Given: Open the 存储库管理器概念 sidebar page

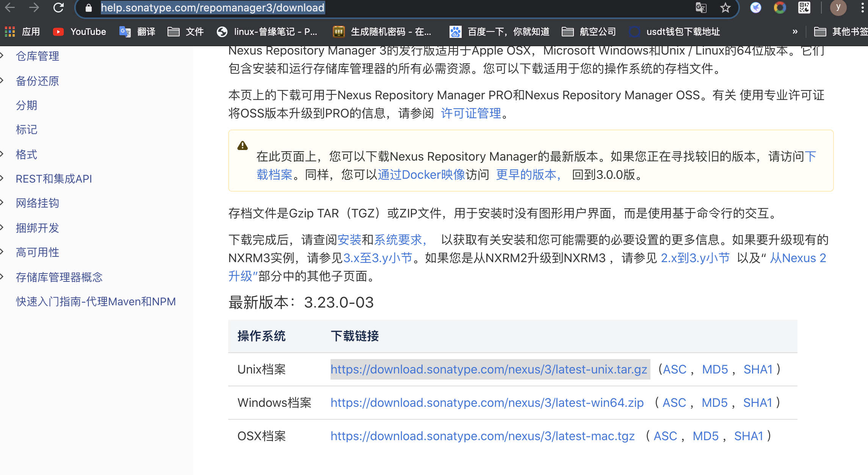Looking at the screenshot, I should (x=59, y=277).
